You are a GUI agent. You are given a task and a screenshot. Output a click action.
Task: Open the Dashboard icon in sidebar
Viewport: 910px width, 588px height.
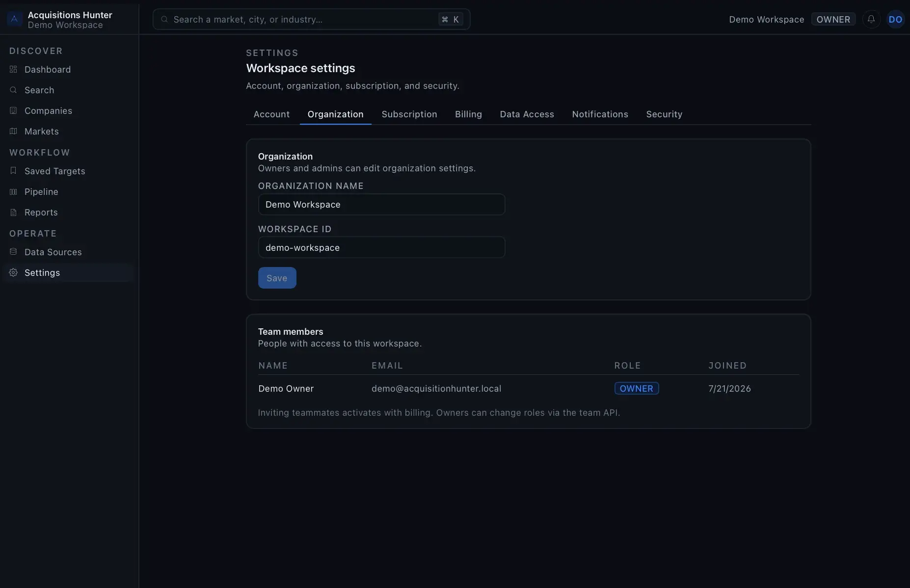13,69
